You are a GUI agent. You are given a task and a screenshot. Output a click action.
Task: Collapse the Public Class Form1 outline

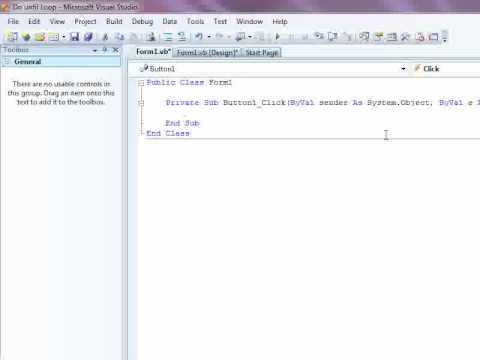[141, 83]
